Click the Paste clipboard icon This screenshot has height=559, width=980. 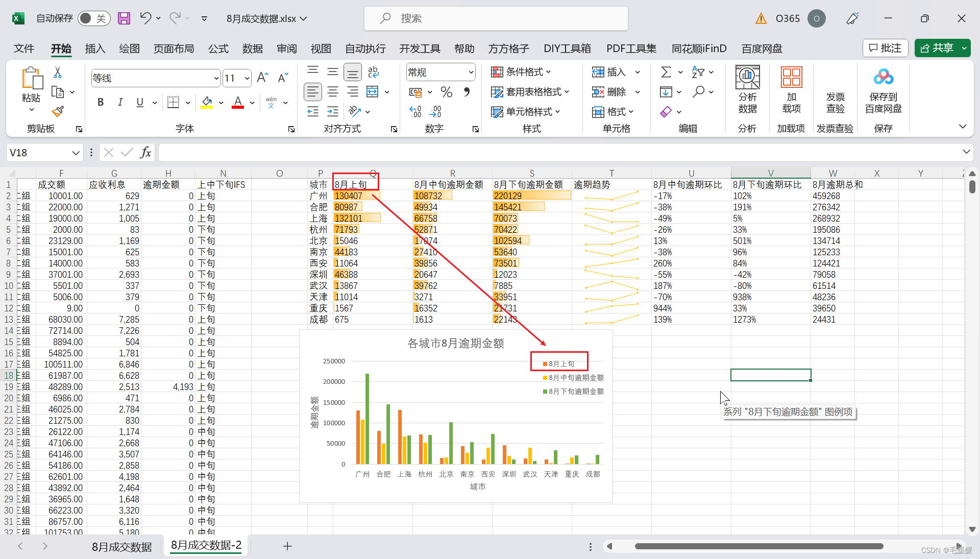32,79
